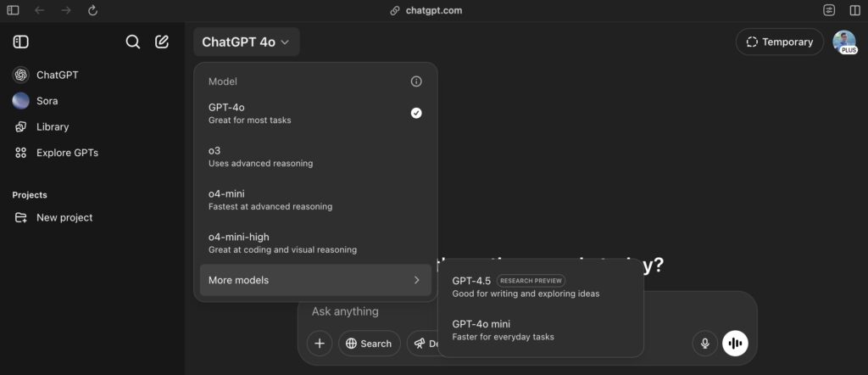Click the Explore GPTs grid icon
The height and width of the screenshot is (375, 868).
(x=20, y=153)
